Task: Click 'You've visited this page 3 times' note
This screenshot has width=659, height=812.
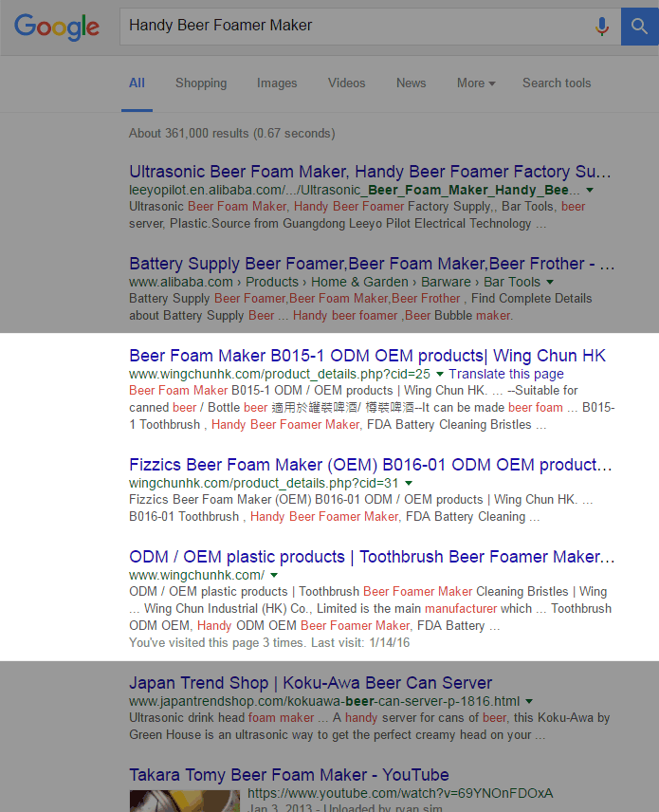Action: point(269,642)
